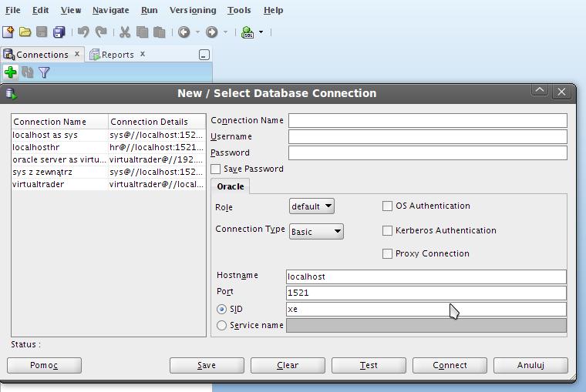
Task: Click the Save All toolbar icon
Action: (x=59, y=32)
